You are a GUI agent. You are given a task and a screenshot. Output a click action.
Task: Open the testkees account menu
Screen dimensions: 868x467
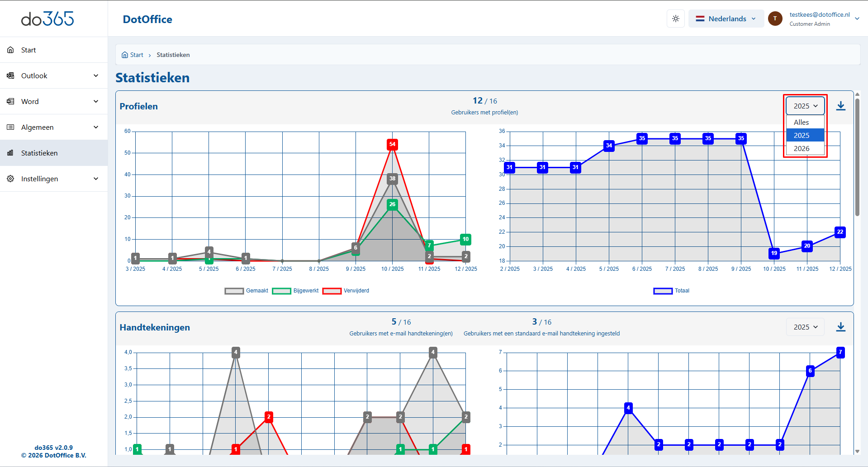[x=857, y=19]
